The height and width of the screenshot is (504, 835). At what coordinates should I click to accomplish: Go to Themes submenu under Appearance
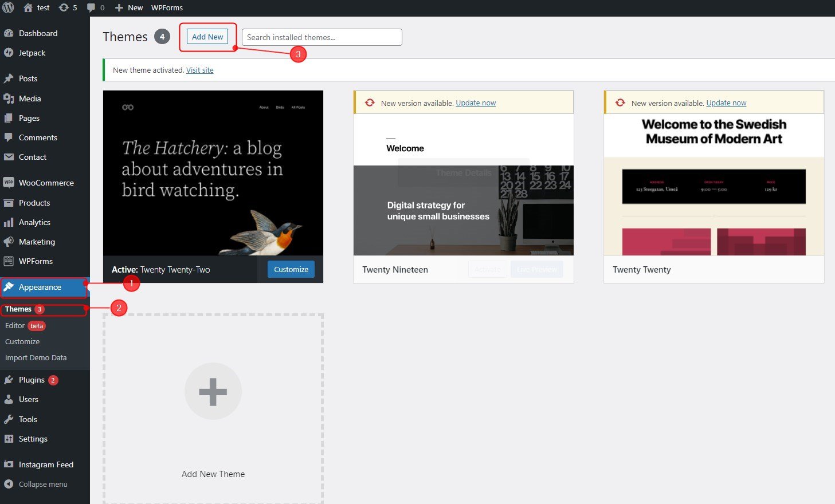coord(18,309)
